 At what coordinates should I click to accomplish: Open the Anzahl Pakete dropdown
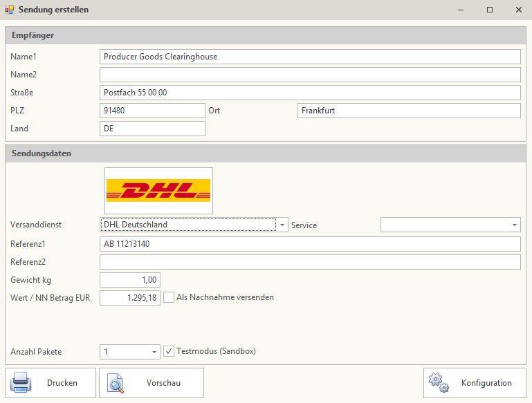(154, 352)
